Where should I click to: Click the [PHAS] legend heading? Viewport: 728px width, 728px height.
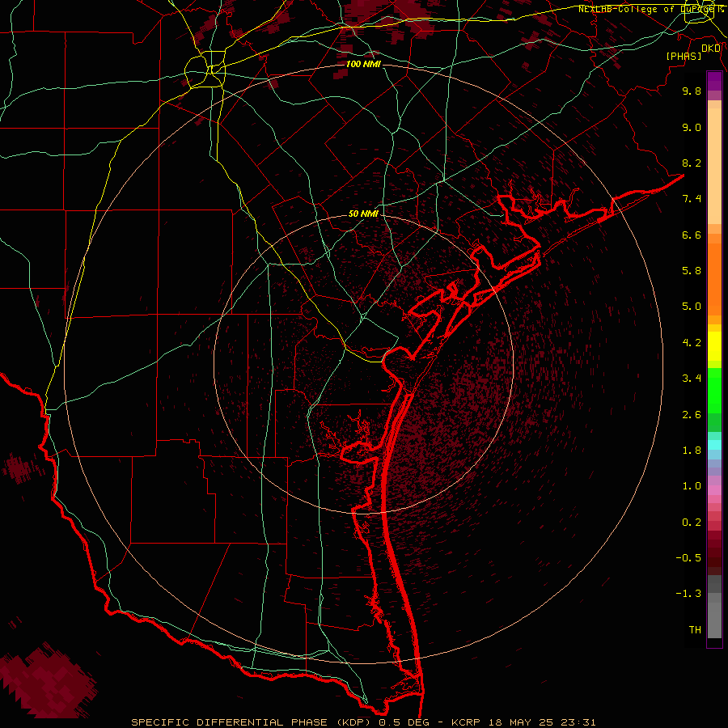click(684, 57)
